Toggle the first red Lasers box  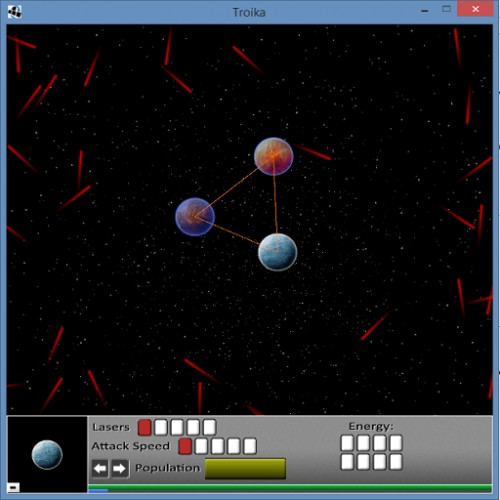click(x=144, y=427)
